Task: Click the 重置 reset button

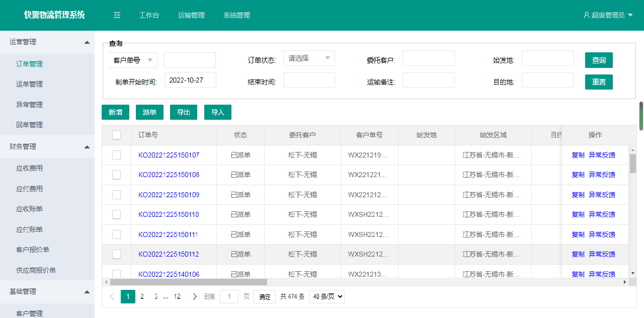Action: click(599, 82)
